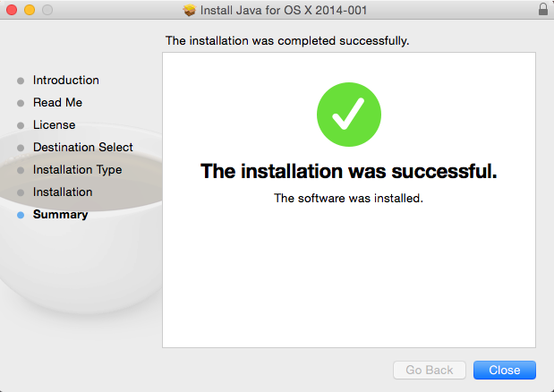The width and height of the screenshot is (554, 392).
Task: Minimize the window with yellow button
Action: click(x=30, y=10)
